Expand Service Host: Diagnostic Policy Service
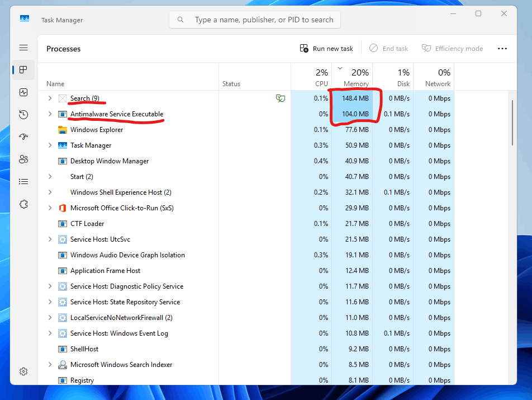 coord(50,286)
